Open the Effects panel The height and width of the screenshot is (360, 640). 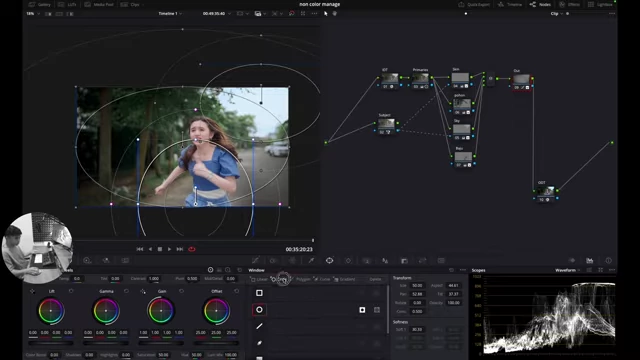[569, 4]
